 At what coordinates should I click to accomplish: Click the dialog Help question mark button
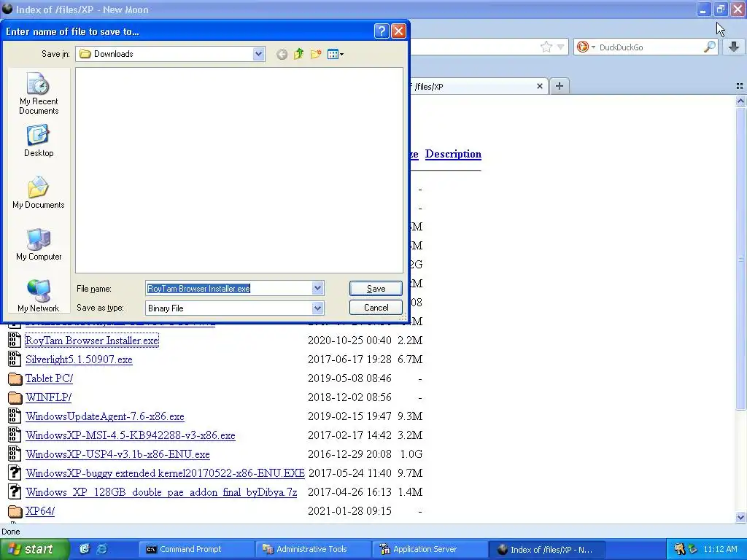coord(382,31)
